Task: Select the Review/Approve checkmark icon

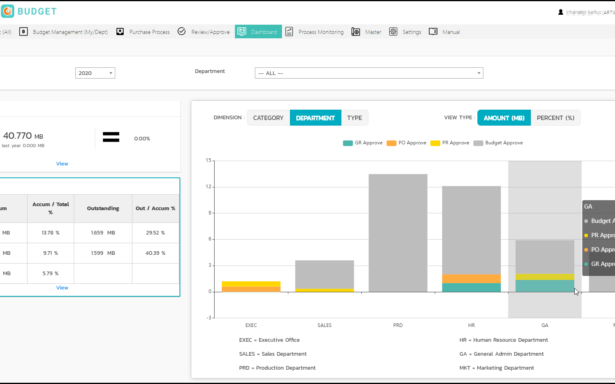Action: click(181, 31)
